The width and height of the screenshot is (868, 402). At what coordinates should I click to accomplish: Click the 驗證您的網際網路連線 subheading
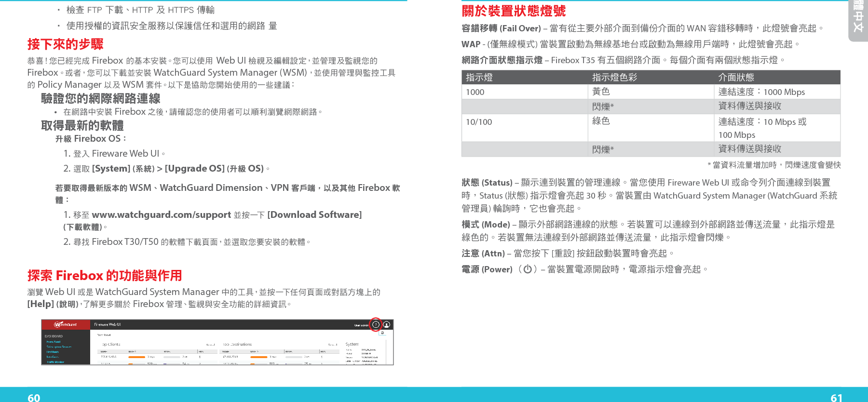coord(101,99)
